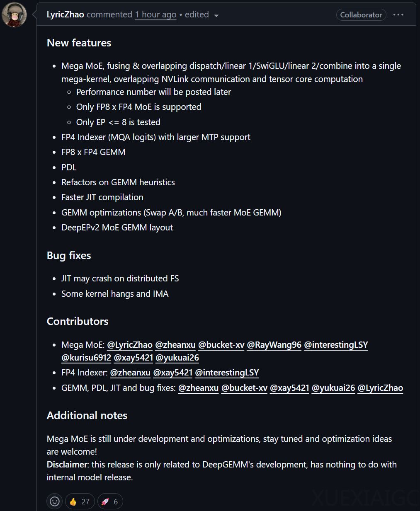Visit @bucket-xv mention in Mega MoE line
Screen dimensions: 420x511
(221, 345)
